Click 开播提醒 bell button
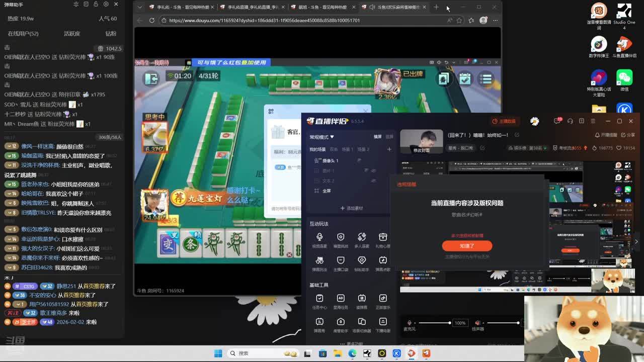The height and width of the screenshot is (362, 644). (606, 135)
